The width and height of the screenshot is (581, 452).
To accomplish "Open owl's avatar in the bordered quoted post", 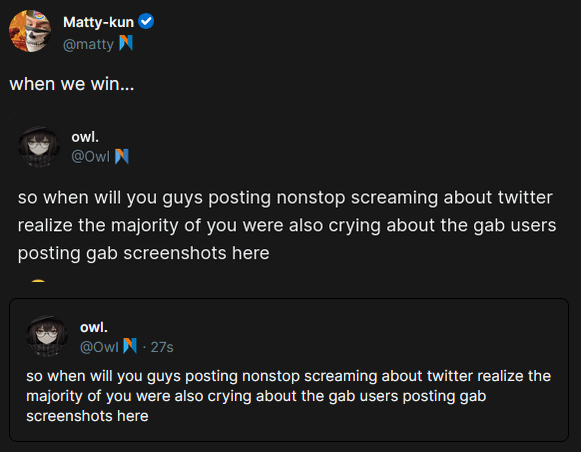I will click(x=47, y=336).
